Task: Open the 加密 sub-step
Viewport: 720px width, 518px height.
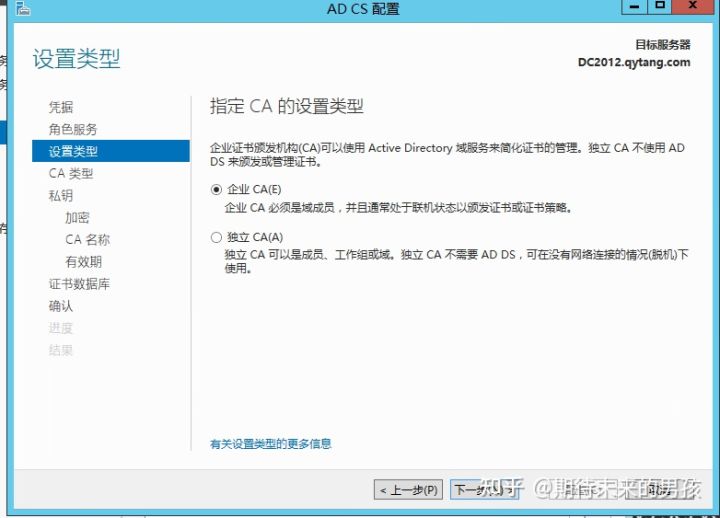Action: [x=77, y=217]
